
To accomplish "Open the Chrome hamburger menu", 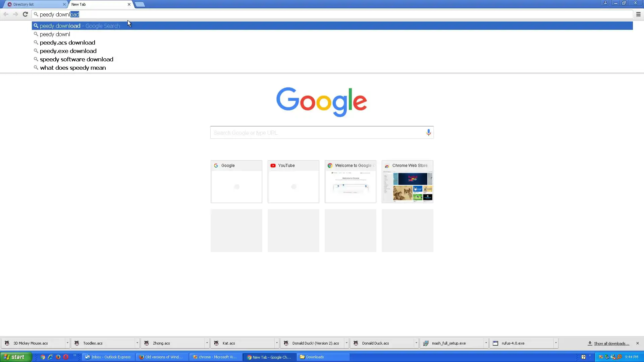I will coord(638,14).
